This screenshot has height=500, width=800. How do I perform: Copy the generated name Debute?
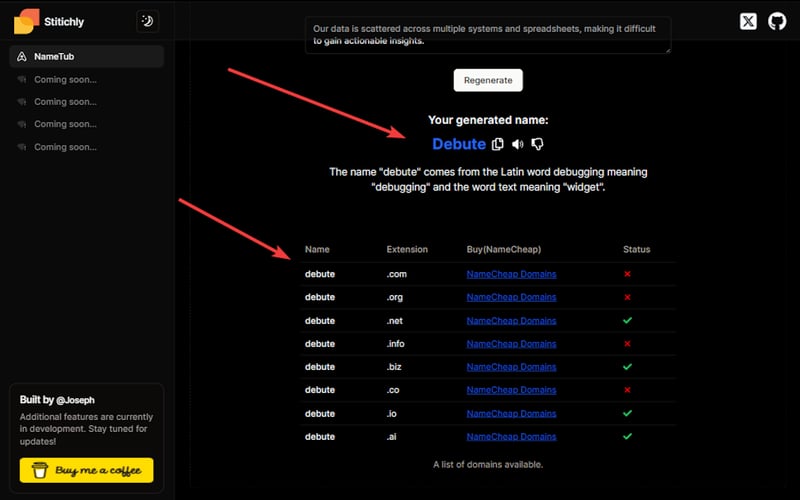[497, 144]
